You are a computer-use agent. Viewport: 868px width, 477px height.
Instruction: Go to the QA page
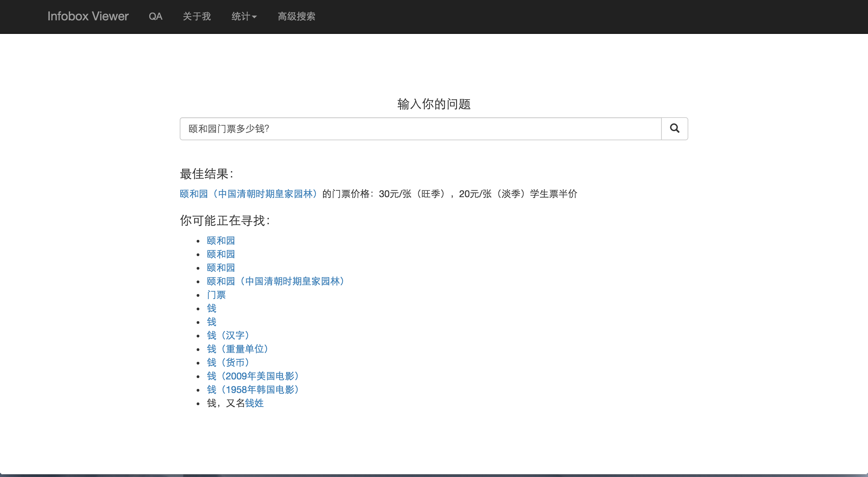(155, 16)
